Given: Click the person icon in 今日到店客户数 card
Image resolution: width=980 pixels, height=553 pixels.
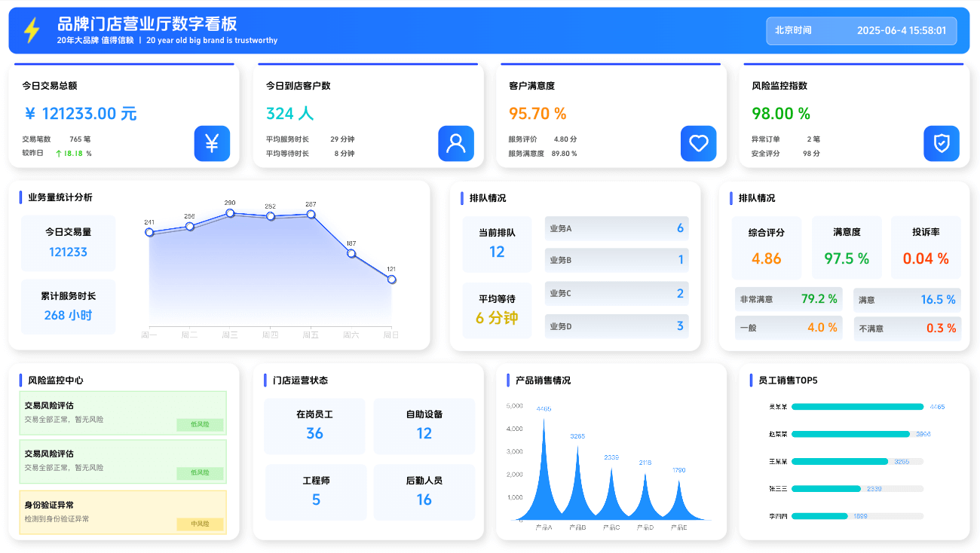Looking at the screenshot, I should pos(456,143).
